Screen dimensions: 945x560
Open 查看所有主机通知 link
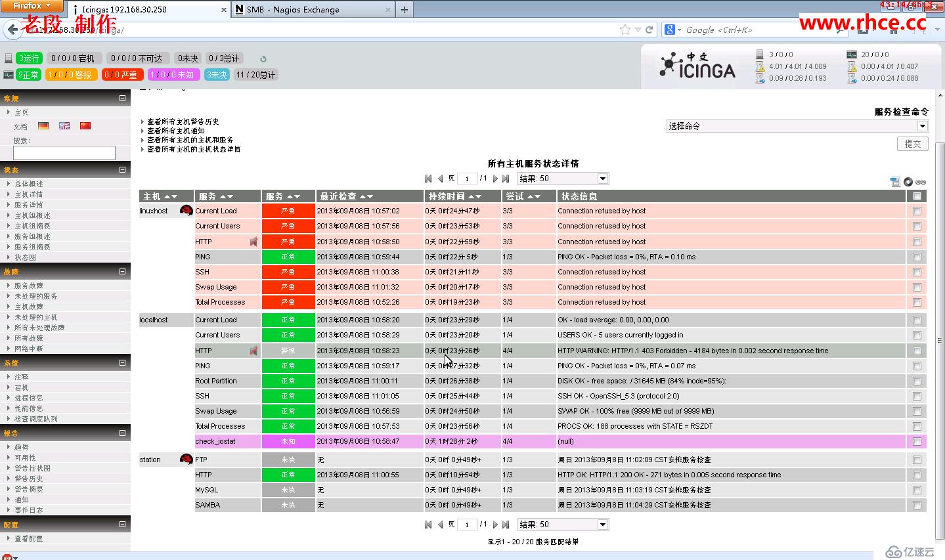pyautogui.click(x=176, y=131)
